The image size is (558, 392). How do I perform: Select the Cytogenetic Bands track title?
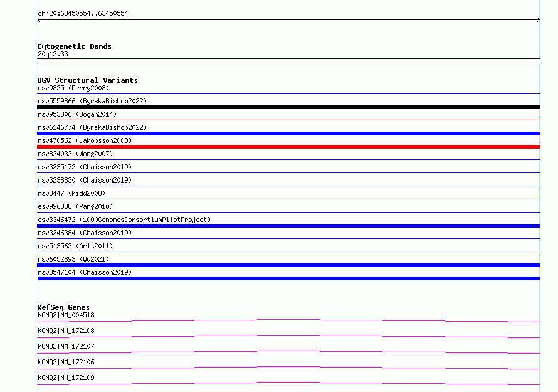(75, 46)
